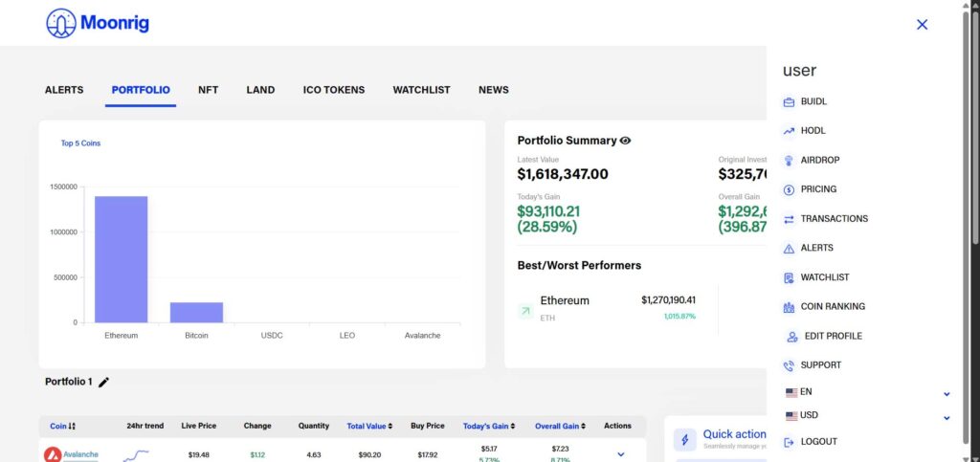Click the Avalanche coin logo

pyautogui.click(x=53, y=455)
